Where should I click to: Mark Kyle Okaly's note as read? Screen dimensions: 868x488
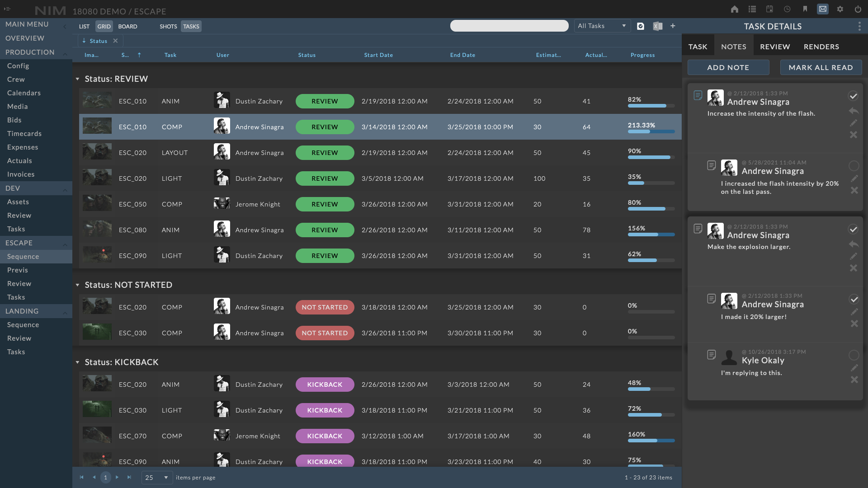854,355
